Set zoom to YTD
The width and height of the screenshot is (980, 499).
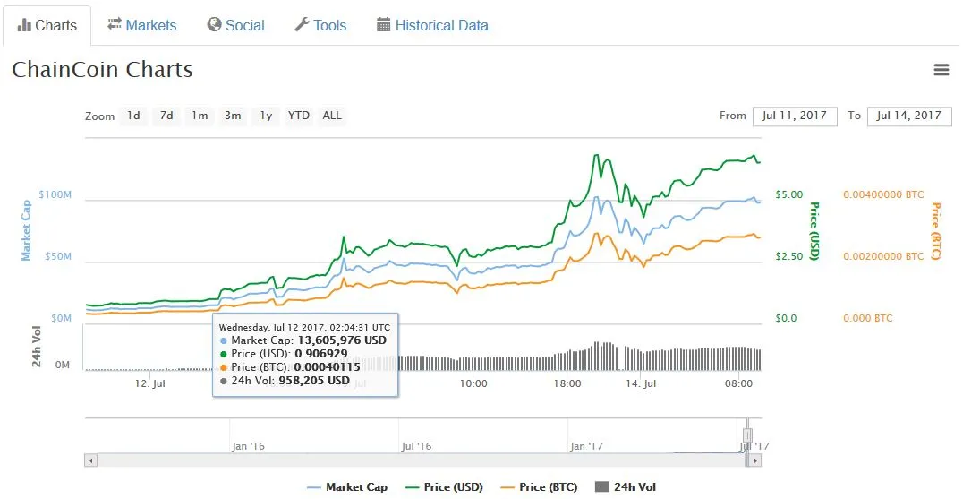(299, 116)
